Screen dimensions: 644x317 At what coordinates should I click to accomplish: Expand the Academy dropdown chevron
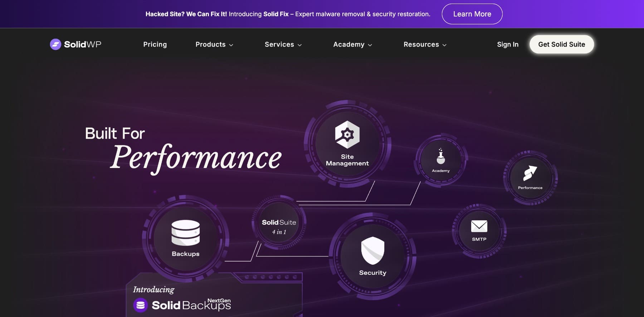pyautogui.click(x=370, y=45)
